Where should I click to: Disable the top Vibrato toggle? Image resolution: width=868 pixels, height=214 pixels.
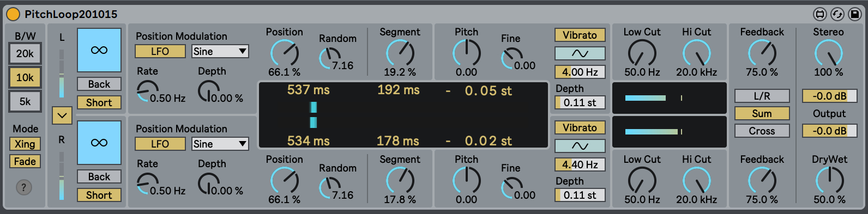tap(580, 35)
